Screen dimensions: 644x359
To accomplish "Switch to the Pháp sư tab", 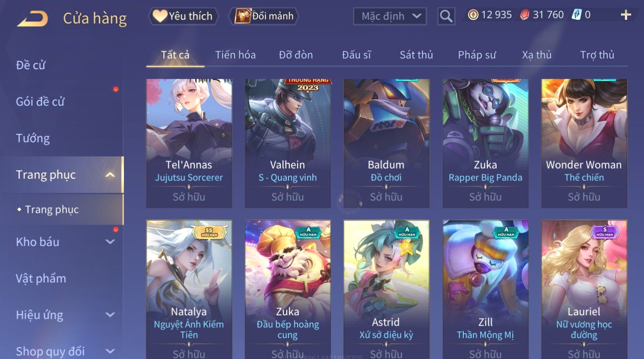I will click(x=477, y=55).
